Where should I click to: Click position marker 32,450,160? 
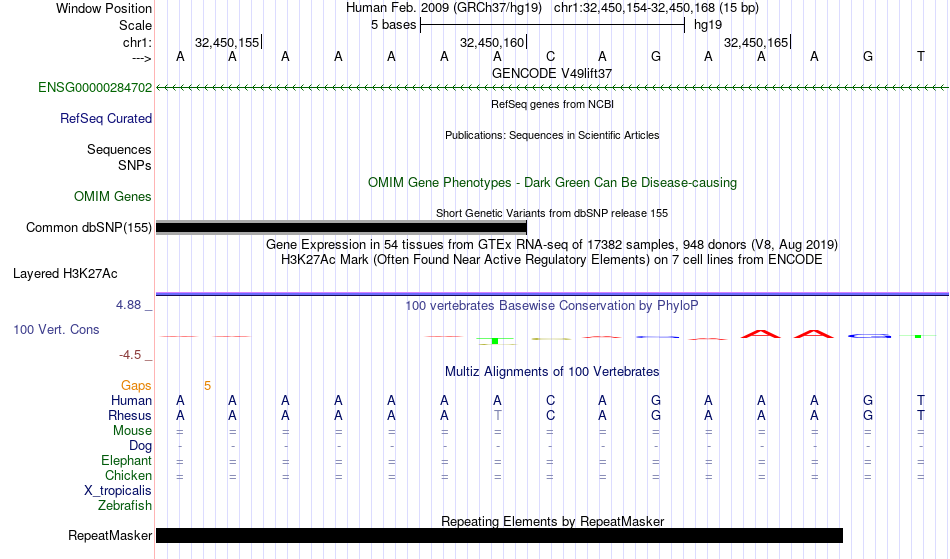[x=491, y=42]
